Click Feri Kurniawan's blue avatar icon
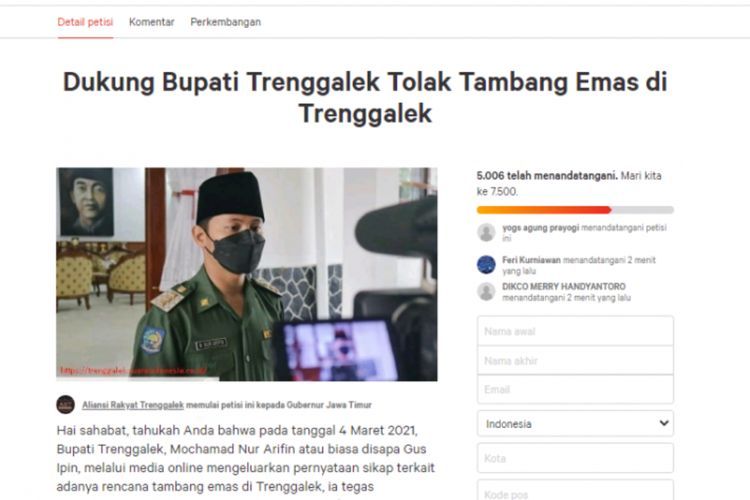The image size is (750, 500). coord(486,265)
